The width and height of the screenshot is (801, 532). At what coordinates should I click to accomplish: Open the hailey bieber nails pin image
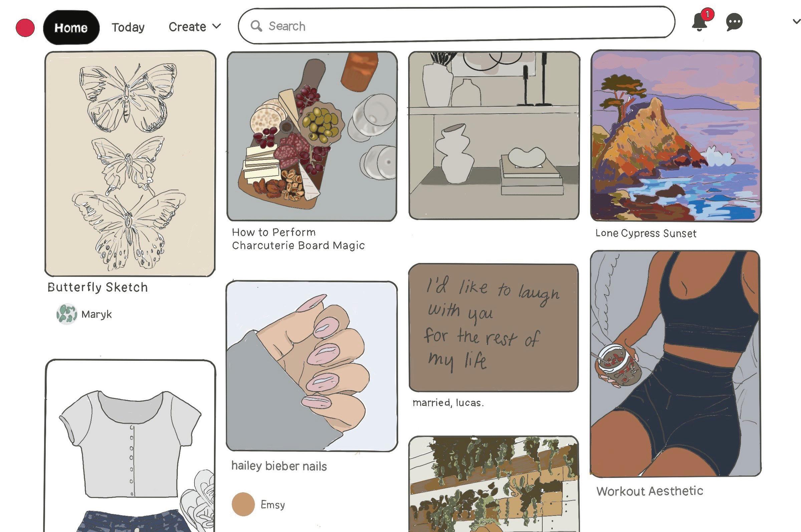click(x=311, y=366)
